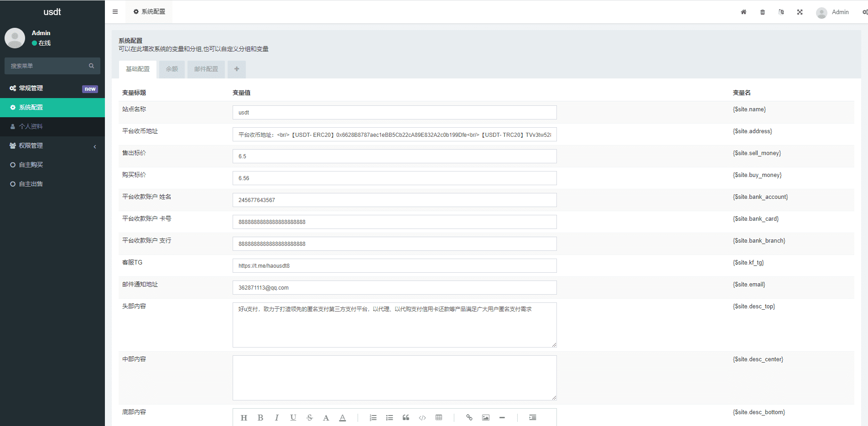
Task: Toggle fullscreen with the expand arrows icon
Action: pyautogui.click(x=800, y=12)
